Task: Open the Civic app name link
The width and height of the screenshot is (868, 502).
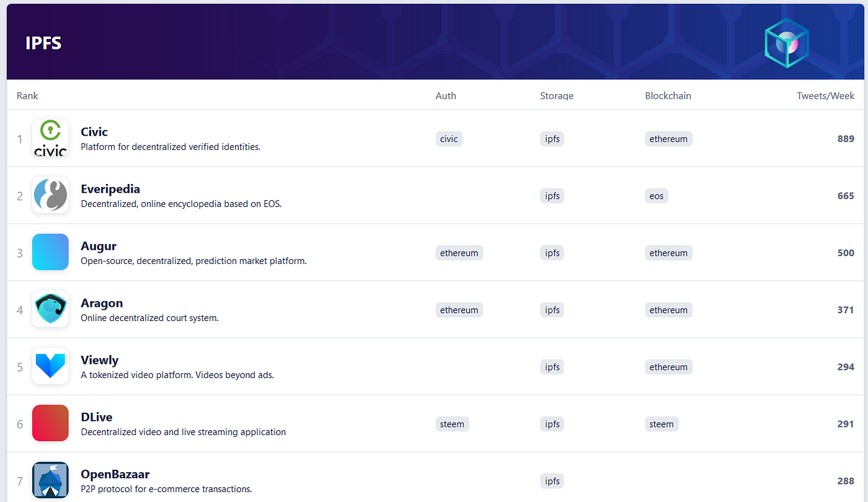Action: pyautogui.click(x=94, y=132)
